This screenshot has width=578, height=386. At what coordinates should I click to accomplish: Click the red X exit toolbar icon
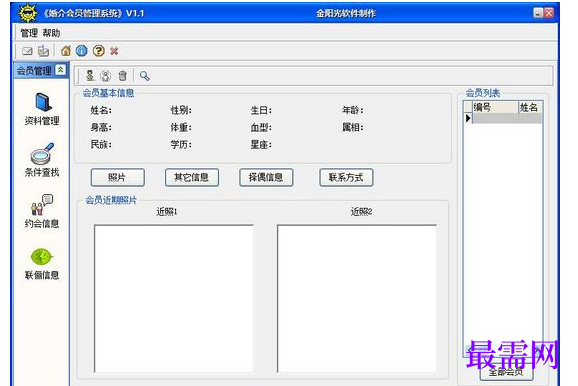pyautogui.click(x=114, y=51)
